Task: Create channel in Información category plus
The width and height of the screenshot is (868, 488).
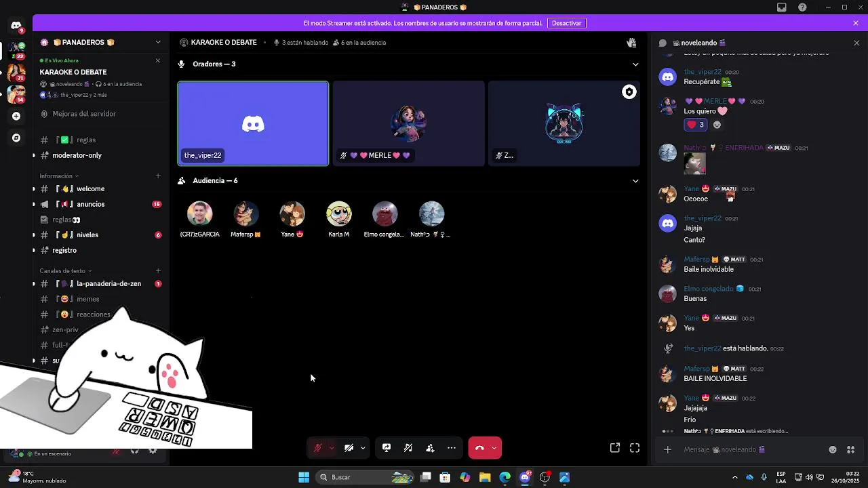Action: coord(158,176)
